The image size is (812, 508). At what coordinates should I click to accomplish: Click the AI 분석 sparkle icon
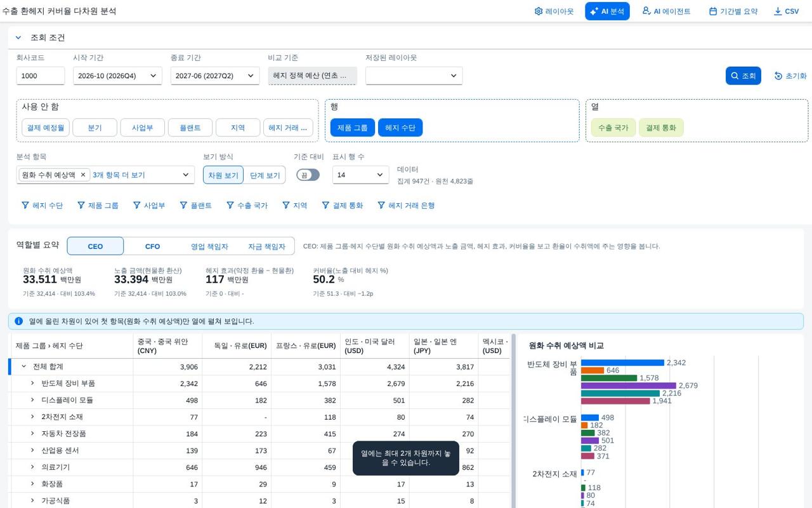tap(594, 11)
